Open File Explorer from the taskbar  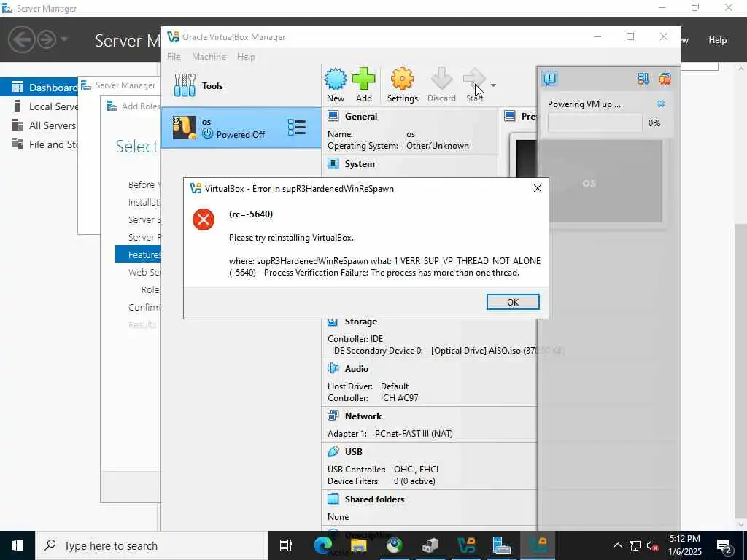pyautogui.click(x=359, y=545)
